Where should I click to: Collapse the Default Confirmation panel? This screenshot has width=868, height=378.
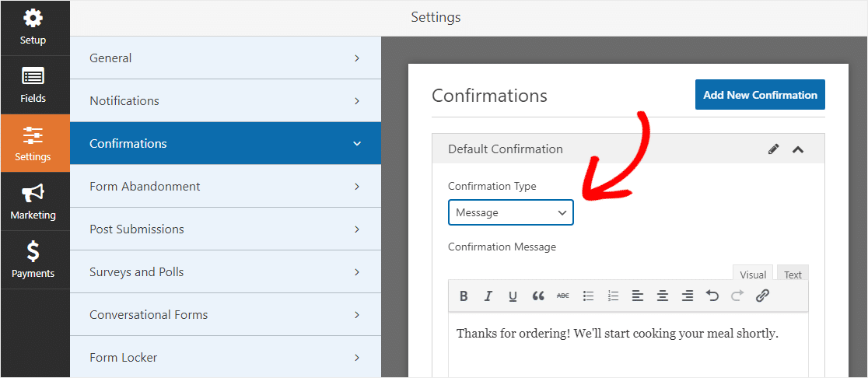[798, 149]
